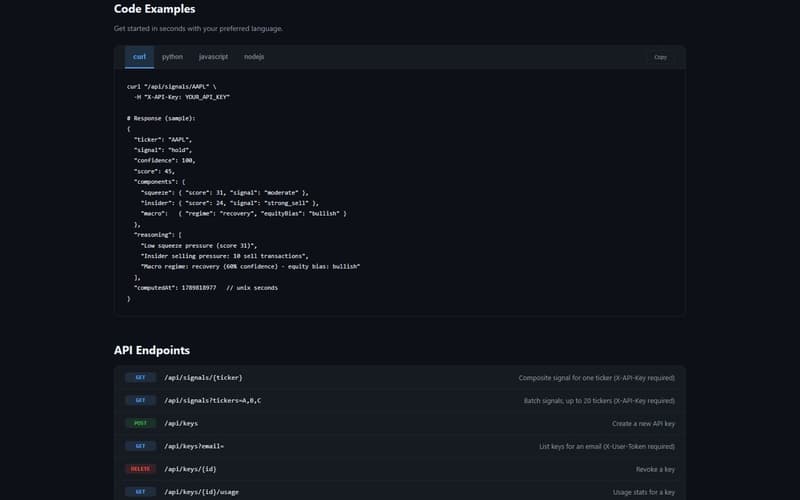This screenshot has width=800, height=500.
Task: Switch to the python code tab
Action: 172,57
